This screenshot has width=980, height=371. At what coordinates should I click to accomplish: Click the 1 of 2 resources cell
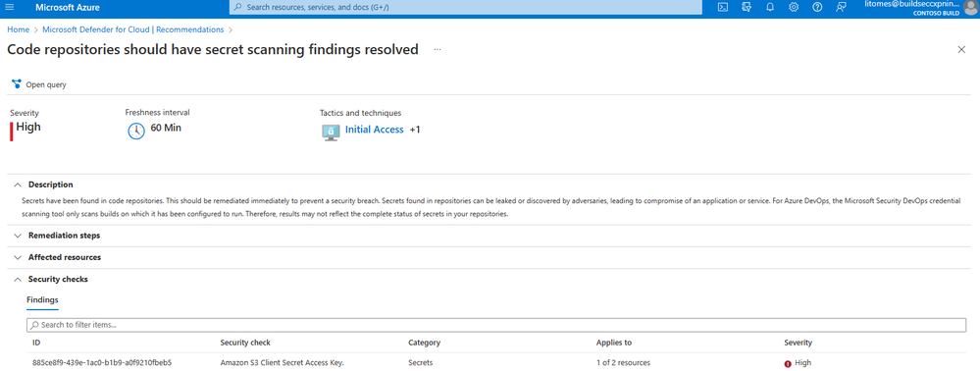623,363
